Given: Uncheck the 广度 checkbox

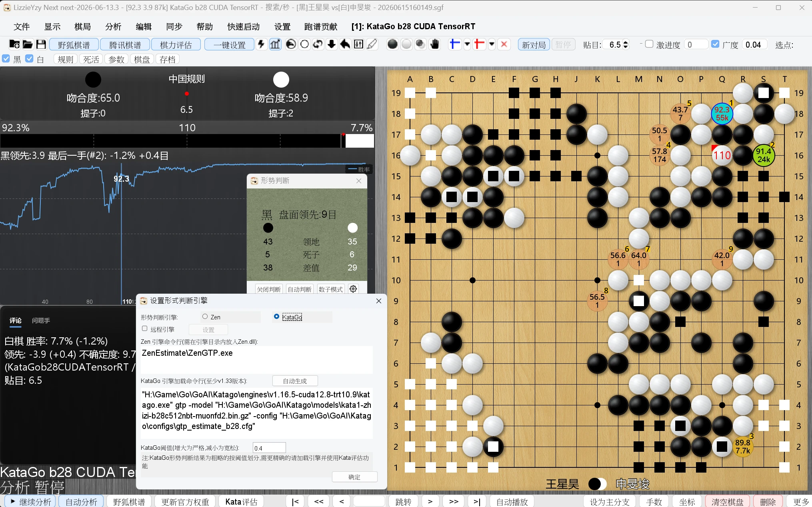Looking at the screenshot, I should (x=715, y=44).
